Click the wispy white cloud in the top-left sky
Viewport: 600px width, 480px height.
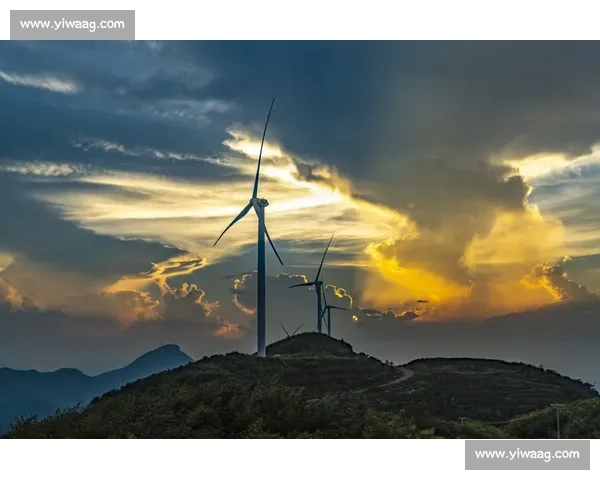point(40,82)
